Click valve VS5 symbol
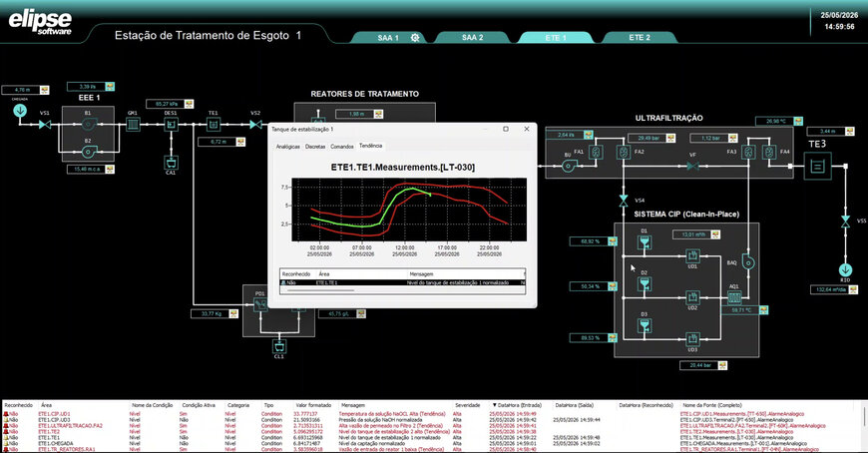 [x=845, y=221]
